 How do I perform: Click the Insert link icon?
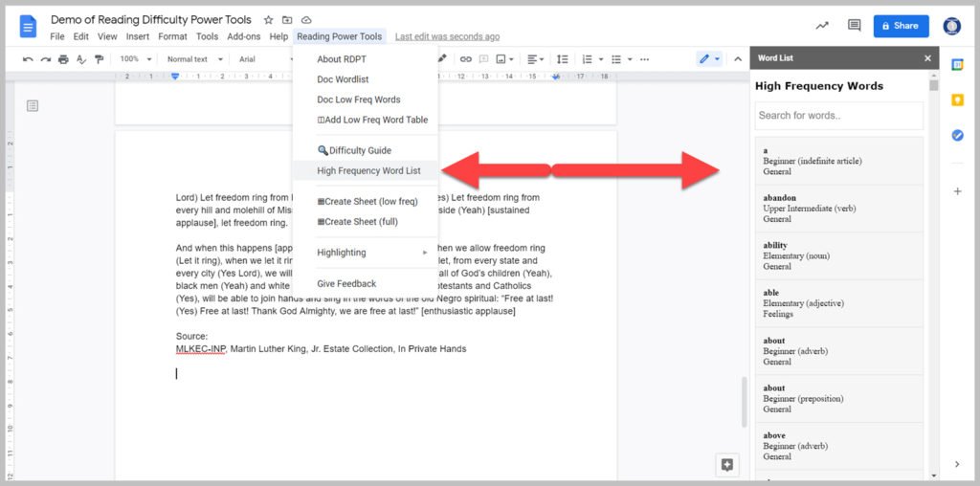466,59
